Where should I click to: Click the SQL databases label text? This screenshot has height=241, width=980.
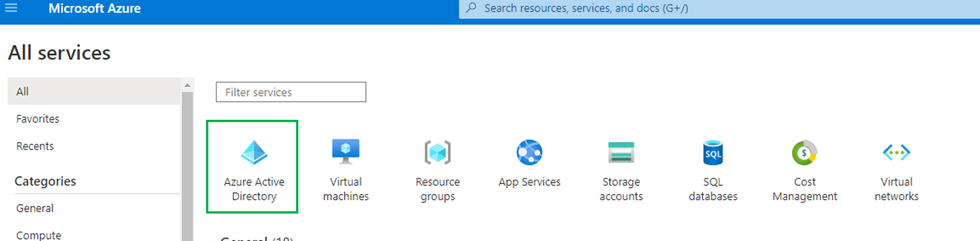pos(713,189)
